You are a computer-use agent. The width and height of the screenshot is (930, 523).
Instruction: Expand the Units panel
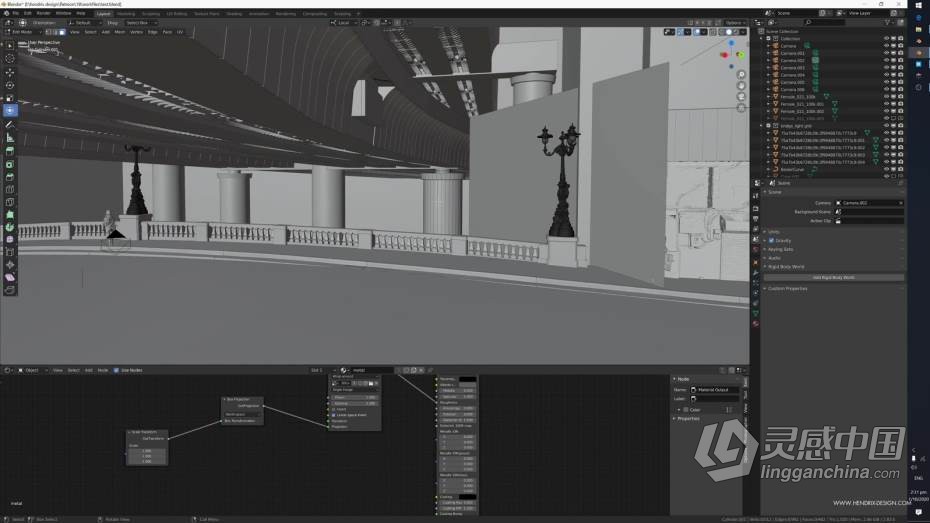(775, 232)
